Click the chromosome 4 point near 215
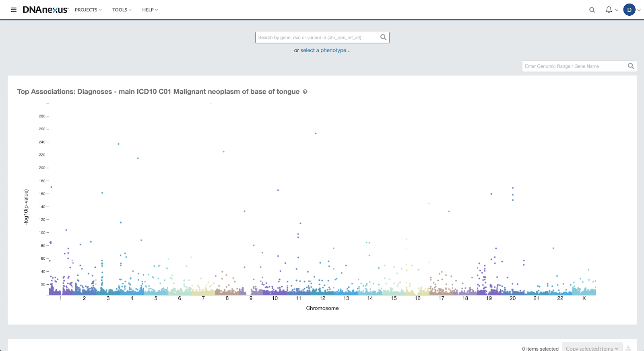This screenshot has height=351, width=644. (138, 158)
